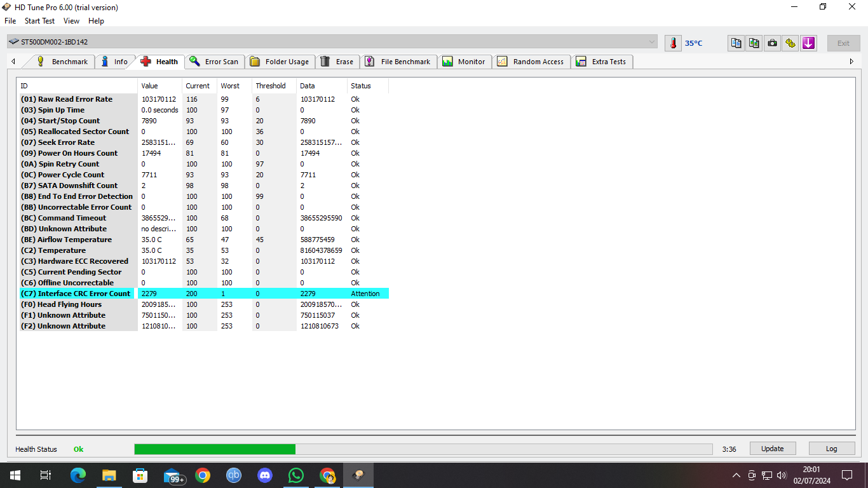Click the Update button
The image size is (868, 488).
(773, 449)
